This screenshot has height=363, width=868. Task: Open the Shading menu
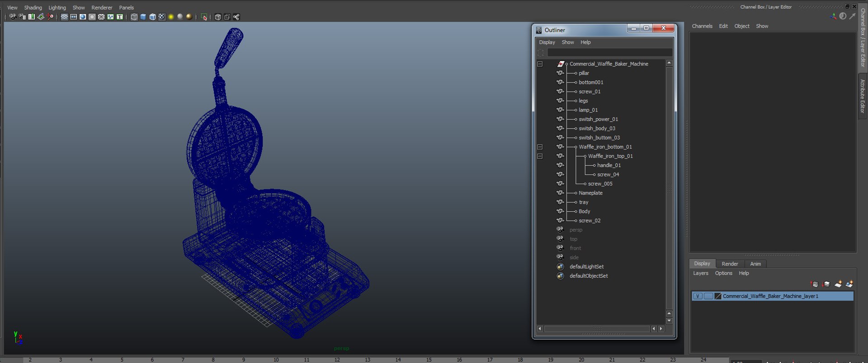(33, 8)
